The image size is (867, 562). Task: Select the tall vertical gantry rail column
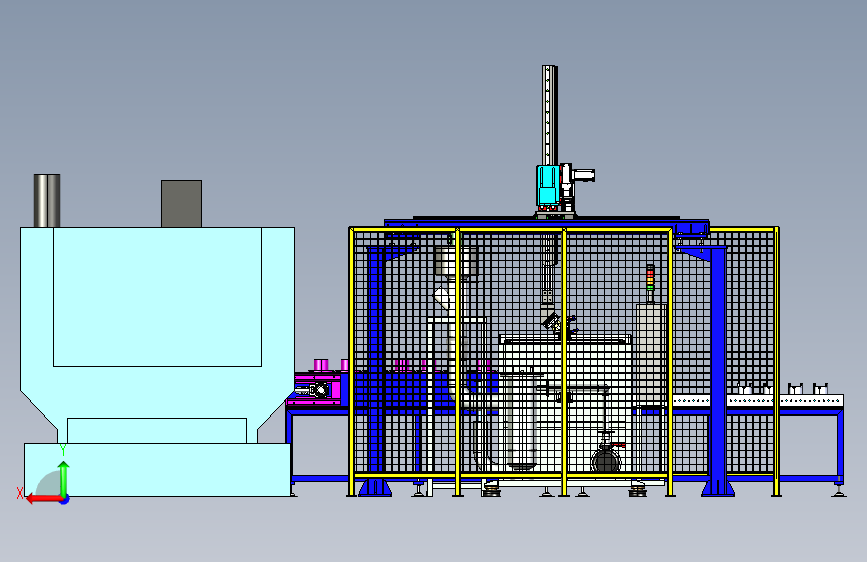[549, 115]
